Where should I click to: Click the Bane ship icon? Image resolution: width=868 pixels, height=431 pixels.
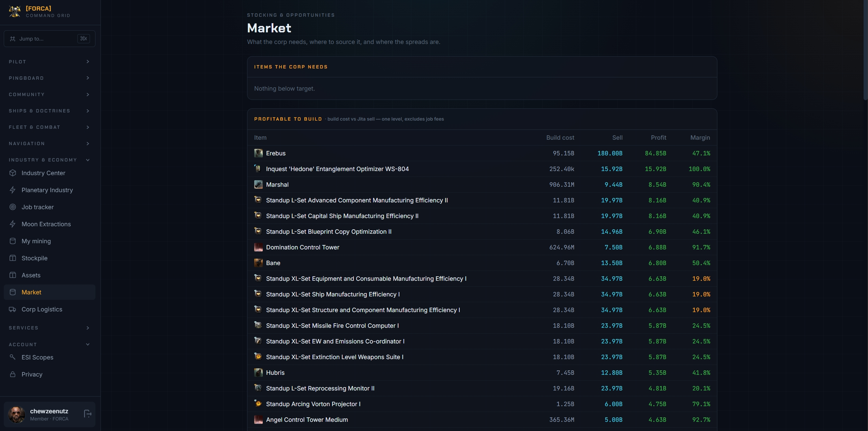coord(258,263)
